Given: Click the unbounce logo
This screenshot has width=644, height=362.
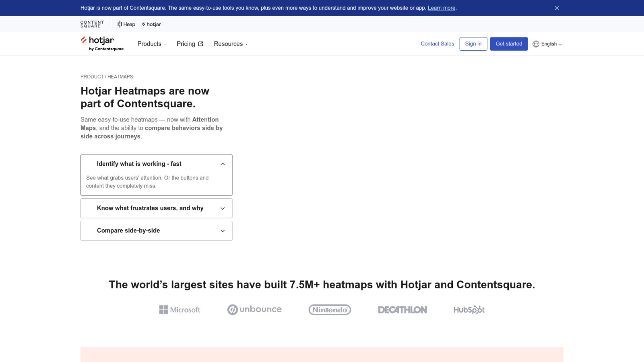Looking at the screenshot, I should click(x=254, y=309).
